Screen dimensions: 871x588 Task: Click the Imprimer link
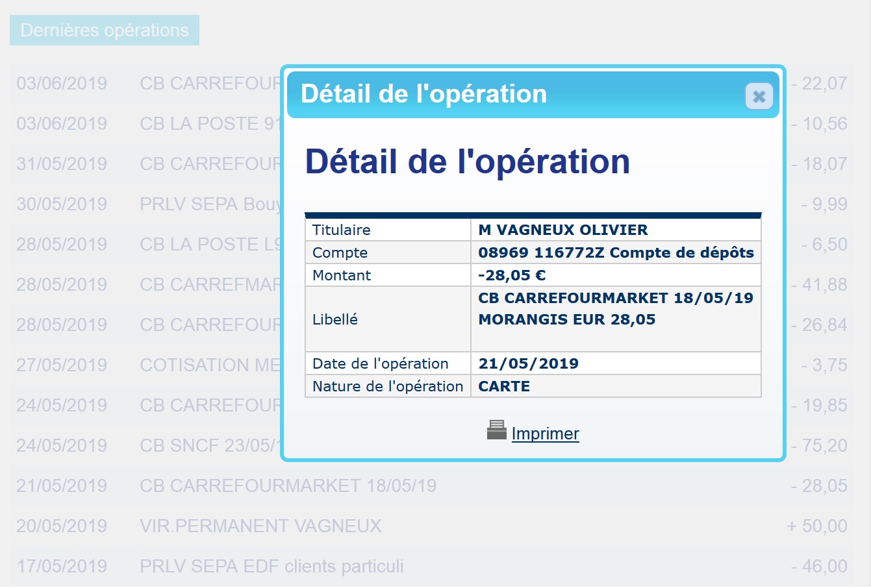click(545, 434)
